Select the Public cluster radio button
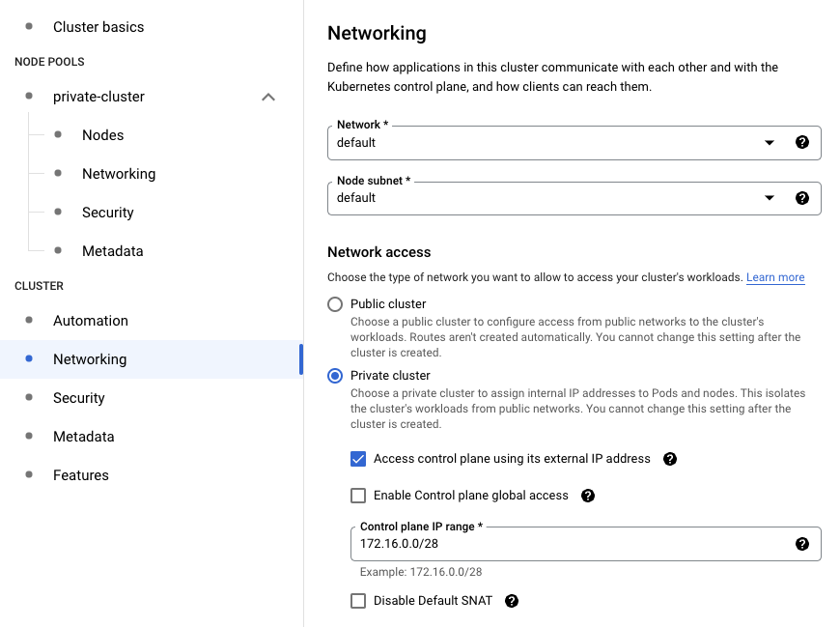 point(335,304)
